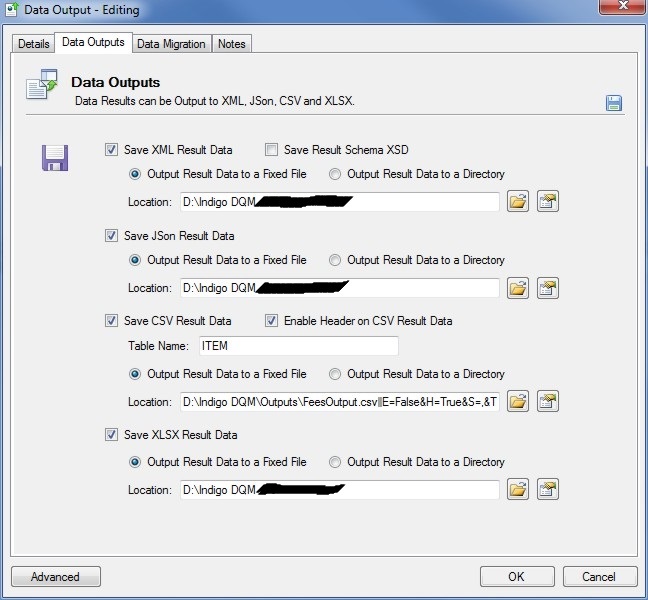Disable Enable Header on CSV Result Data
This screenshot has width=648, height=600.
tap(271, 321)
